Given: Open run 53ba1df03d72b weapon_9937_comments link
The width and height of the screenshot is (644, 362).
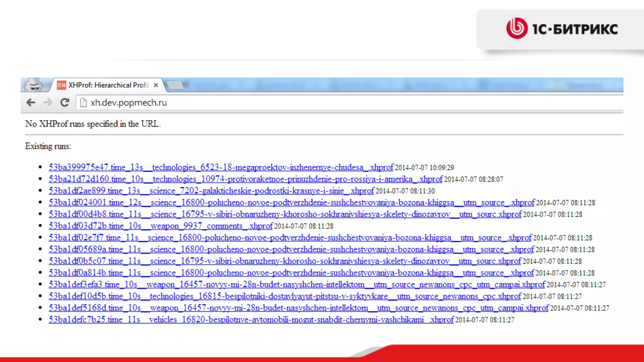Looking at the screenshot, I should 160,226.
